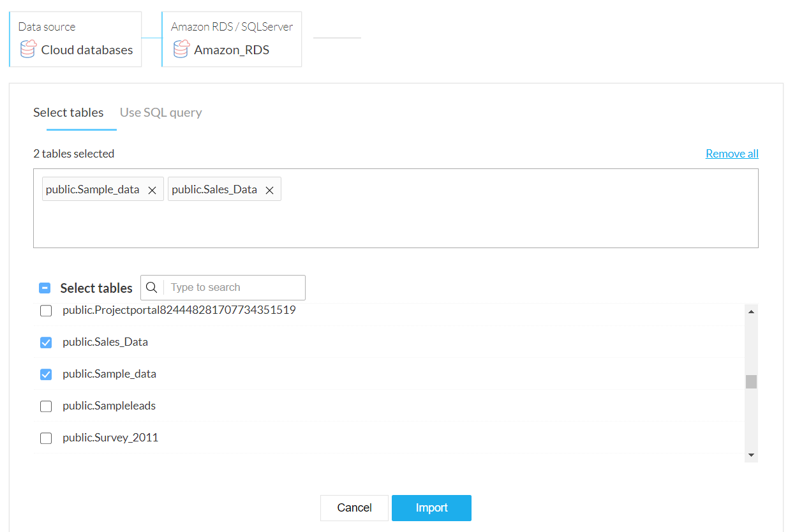Click the public.Projectportal824448281707734351519 label
The image size is (788, 532).
click(179, 311)
